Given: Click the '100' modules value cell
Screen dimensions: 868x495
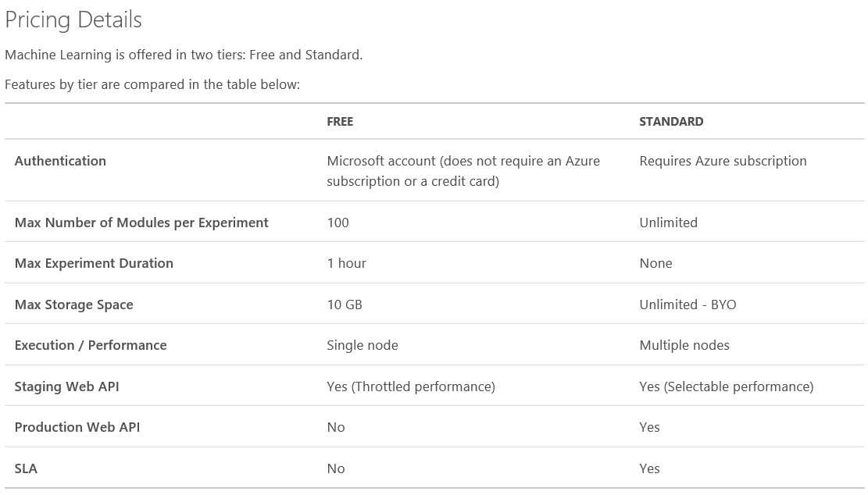Looking at the screenshot, I should click(x=338, y=223).
